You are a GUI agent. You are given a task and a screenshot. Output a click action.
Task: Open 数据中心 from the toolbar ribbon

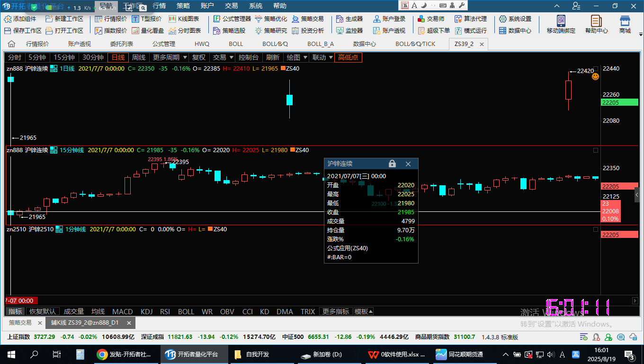click(515, 30)
